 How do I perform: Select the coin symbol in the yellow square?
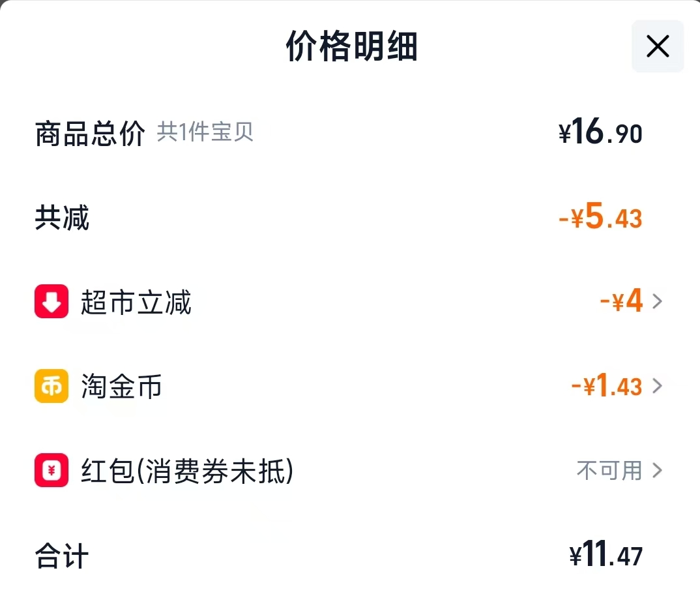coord(51,386)
